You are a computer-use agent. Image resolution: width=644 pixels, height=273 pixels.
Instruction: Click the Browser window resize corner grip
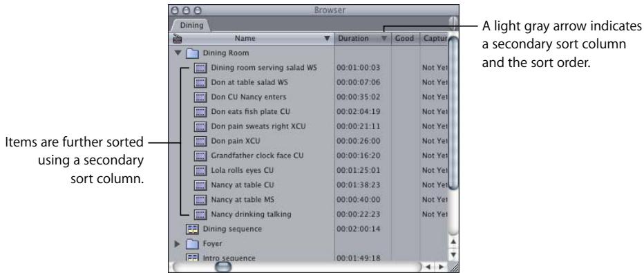point(453,267)
